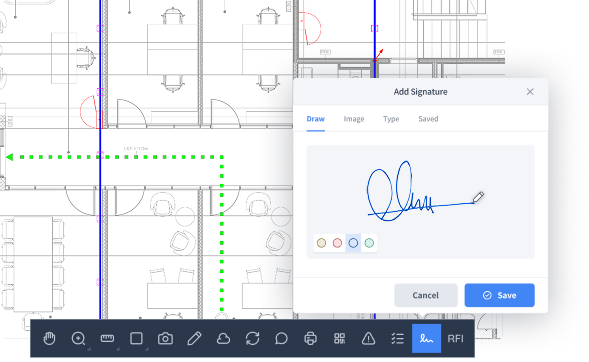Choose the red ink color
The height and width of the screenshot is (362, 589).
(337, 243)
